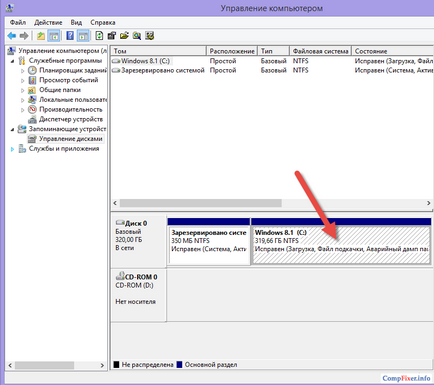
Task: Select Служебные программы in the tree
Action: point(65,60)
